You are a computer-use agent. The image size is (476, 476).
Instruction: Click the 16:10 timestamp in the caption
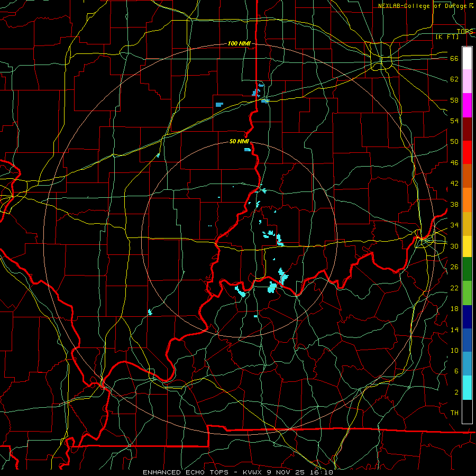click(x=321, y=472)
